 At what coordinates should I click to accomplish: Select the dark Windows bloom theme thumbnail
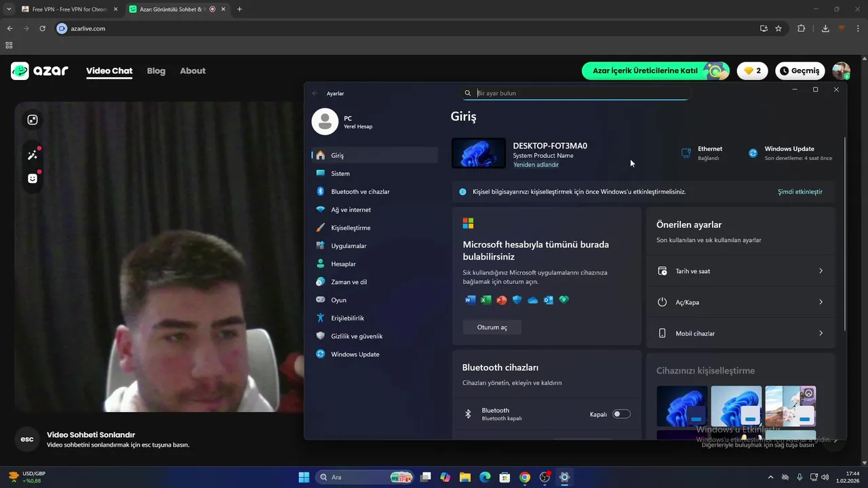coord(682,406)
